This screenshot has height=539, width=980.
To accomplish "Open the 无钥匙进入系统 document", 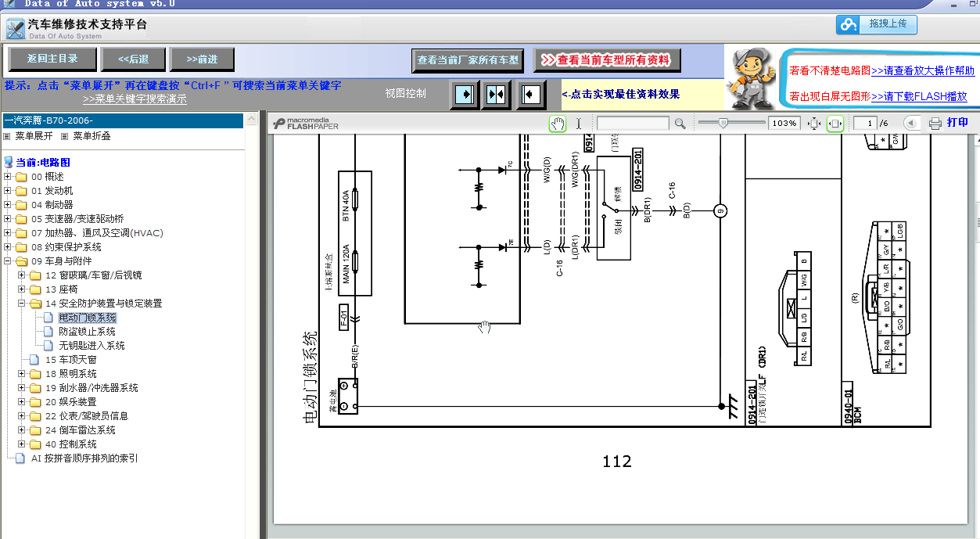I will [x=92, y=346].
